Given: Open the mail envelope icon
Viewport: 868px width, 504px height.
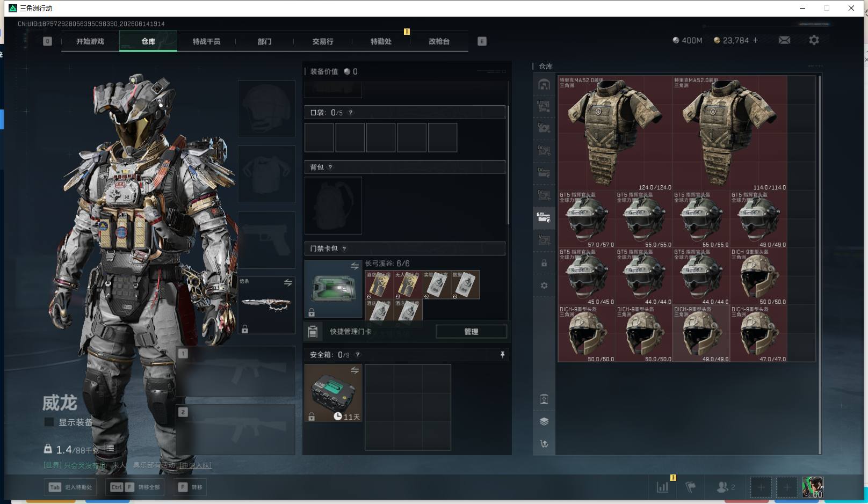Looking at the screenshot, I should tap(784, 40).
